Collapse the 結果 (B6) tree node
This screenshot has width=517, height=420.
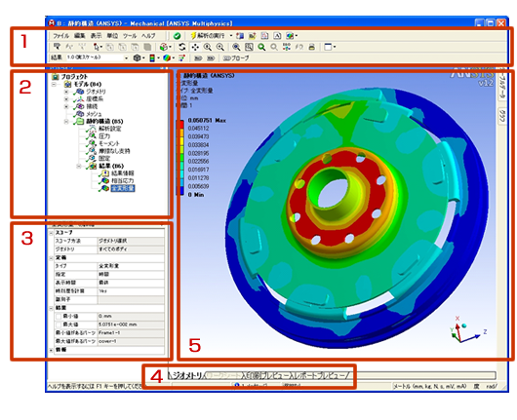click(x=79, y=166)
